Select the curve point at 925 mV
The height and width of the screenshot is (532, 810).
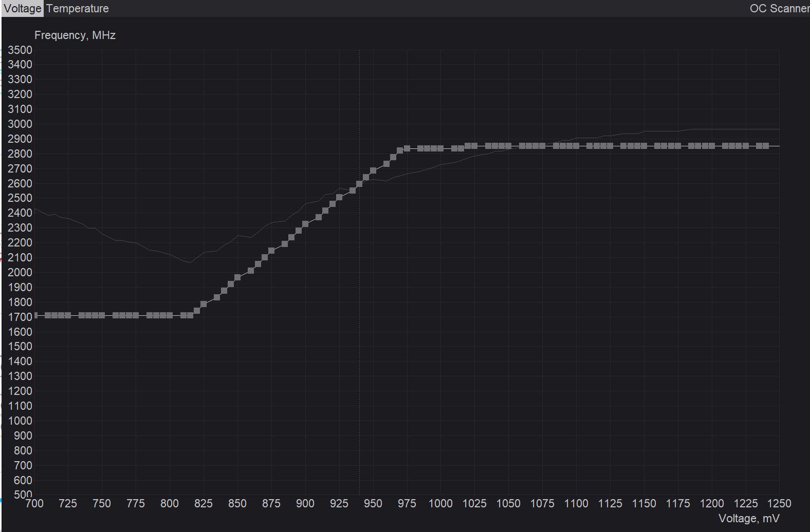339,197
